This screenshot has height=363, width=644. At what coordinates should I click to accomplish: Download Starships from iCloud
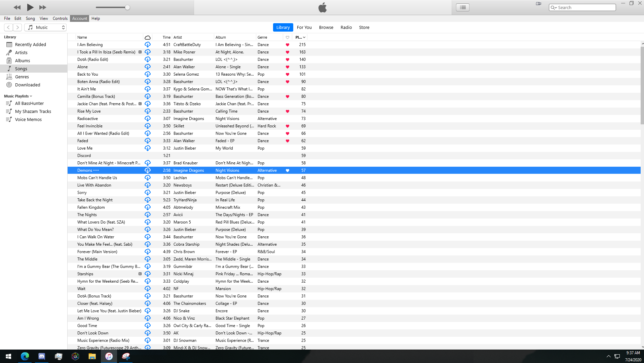click(x=148, y=274)
